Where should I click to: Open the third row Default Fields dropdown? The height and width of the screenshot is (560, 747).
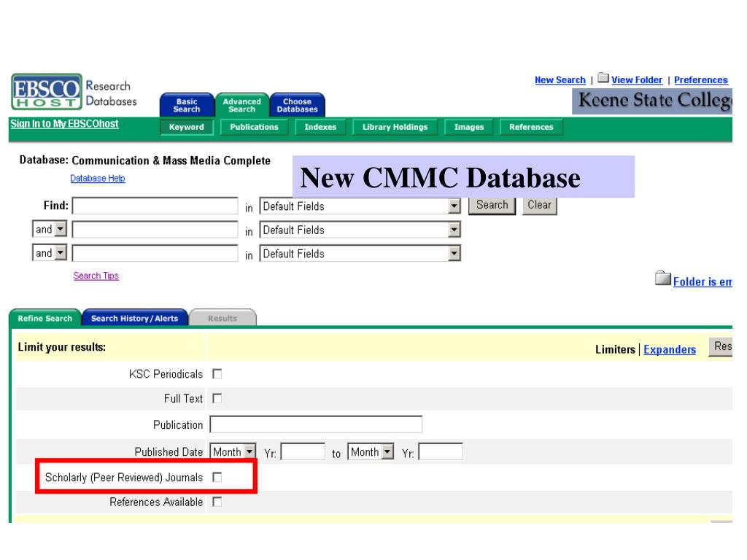tap(360, 254)
